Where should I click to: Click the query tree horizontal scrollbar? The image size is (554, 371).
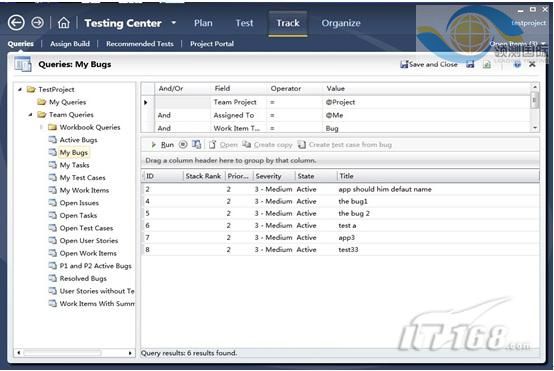[x=75, y=353]
